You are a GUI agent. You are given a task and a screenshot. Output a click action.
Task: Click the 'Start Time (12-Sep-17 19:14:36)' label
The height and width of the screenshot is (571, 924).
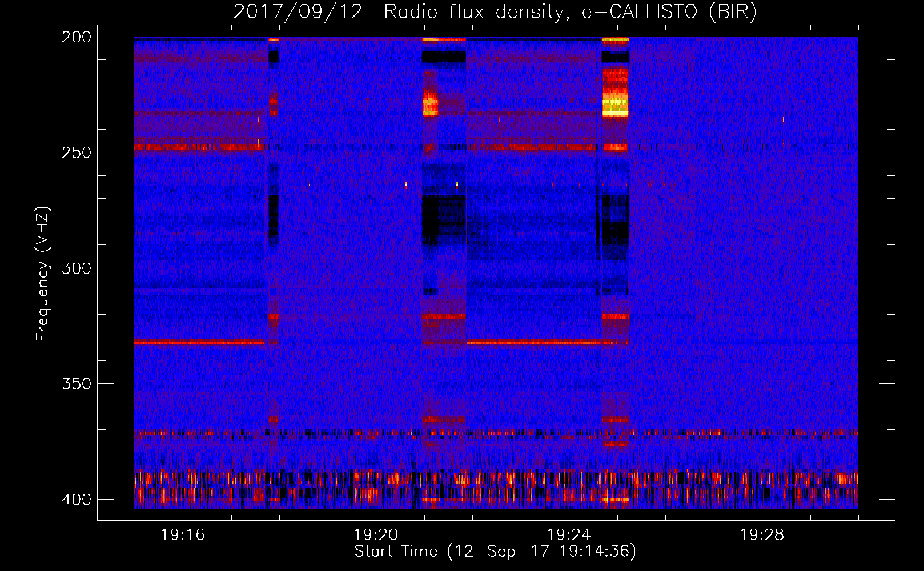[495, 552]
